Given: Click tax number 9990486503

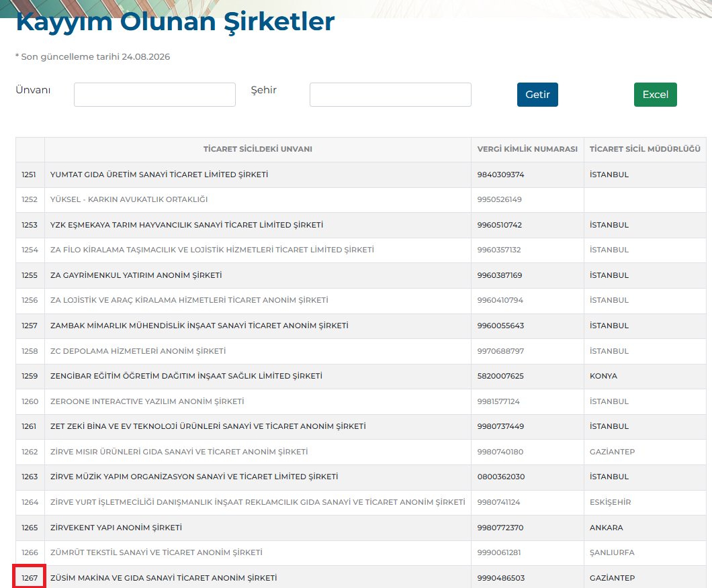Looking at the screenshot, I should pos(501,578).
